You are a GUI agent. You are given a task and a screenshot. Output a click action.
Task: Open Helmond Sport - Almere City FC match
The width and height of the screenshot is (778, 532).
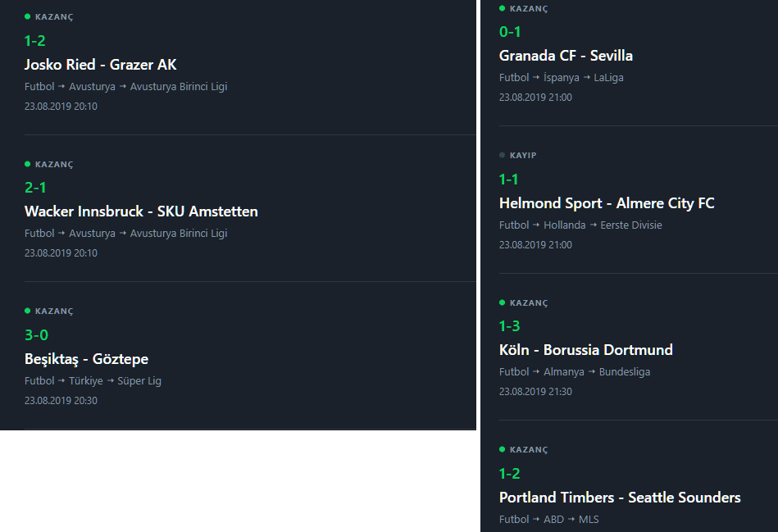coord(607,203)
